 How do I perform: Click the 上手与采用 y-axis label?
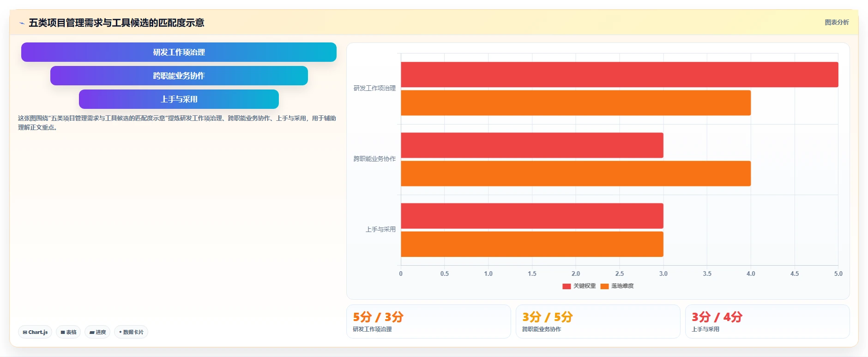(x=380, y=229)
